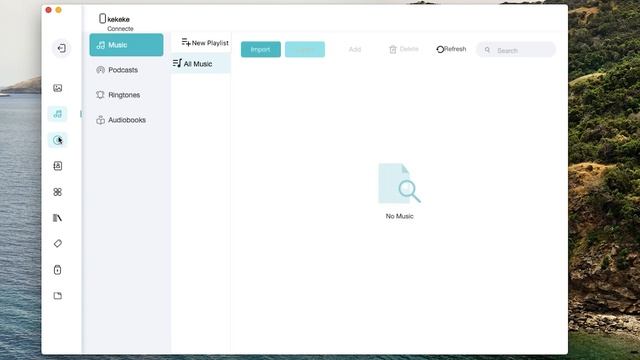Click the trash can Delete icon
Image resolution: width=640 pixels, height=360 pixels.
pos(393,49)
